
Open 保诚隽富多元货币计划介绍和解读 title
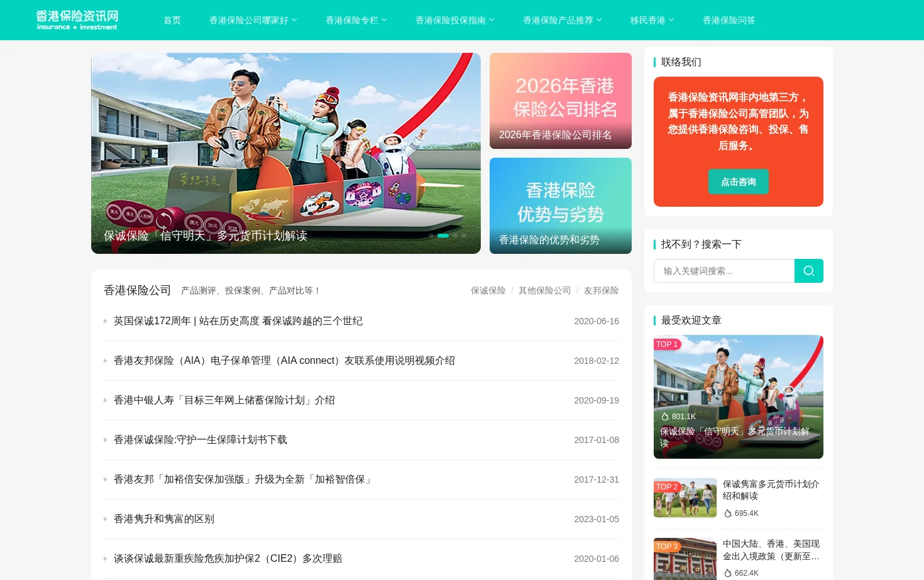[771, 490]
